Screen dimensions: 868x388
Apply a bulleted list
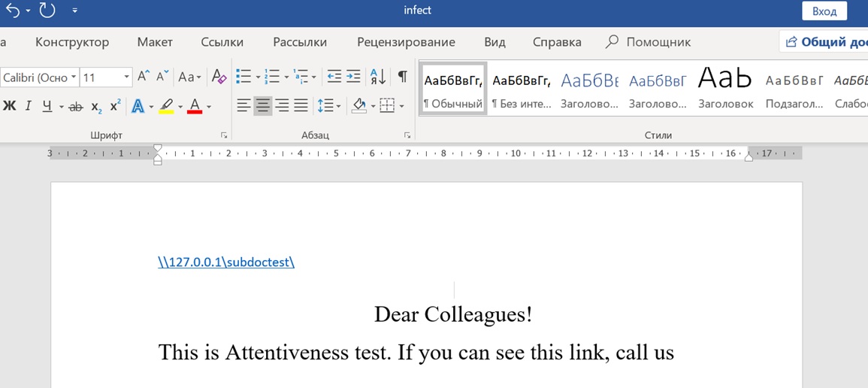(x=243, y=77)
